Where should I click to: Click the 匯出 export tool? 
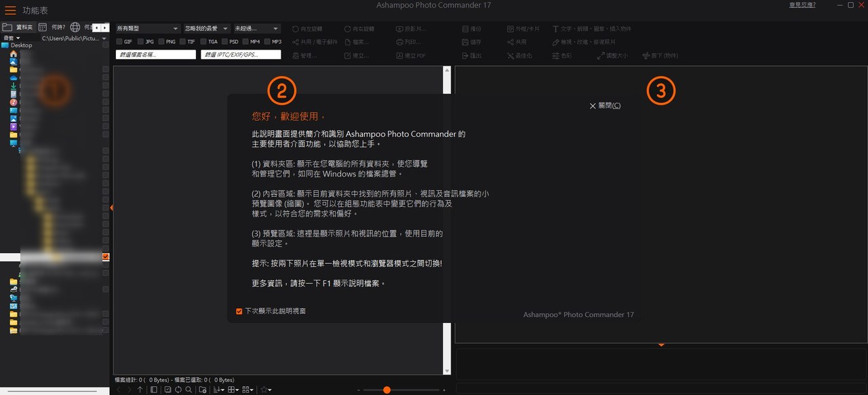(x=471, y=56)
